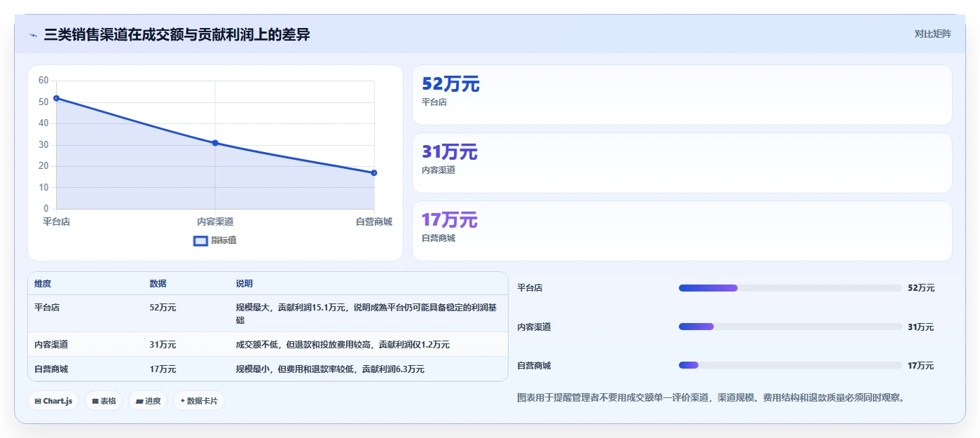The width and height of the screenshot is (980, 438).
Task: Click the 进度 tag chip
Action: (148, 401)
